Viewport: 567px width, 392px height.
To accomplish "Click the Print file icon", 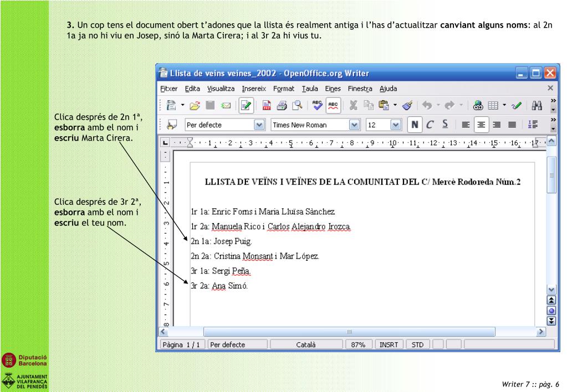I will (282, 106).
